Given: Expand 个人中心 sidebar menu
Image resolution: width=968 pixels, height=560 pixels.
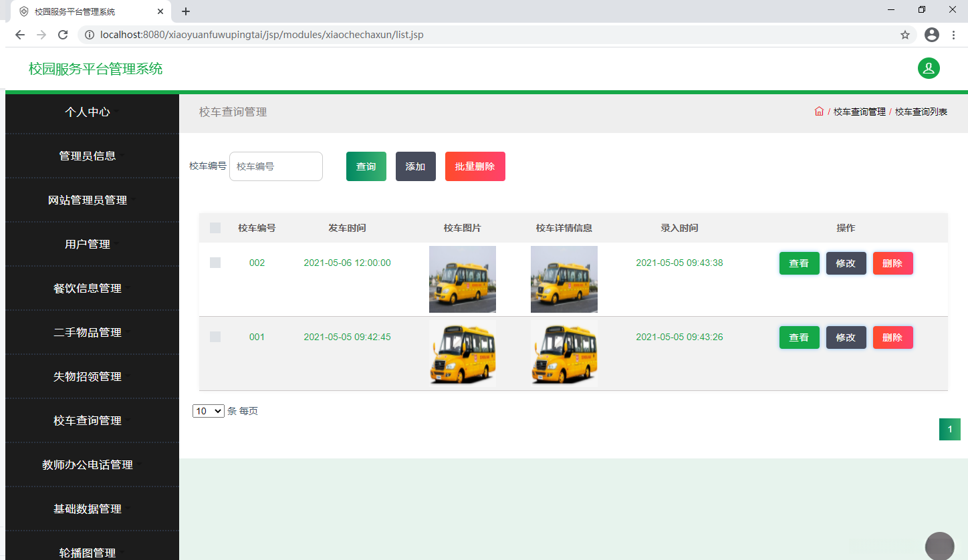Looking at the screenshot, I should [92, 112].
